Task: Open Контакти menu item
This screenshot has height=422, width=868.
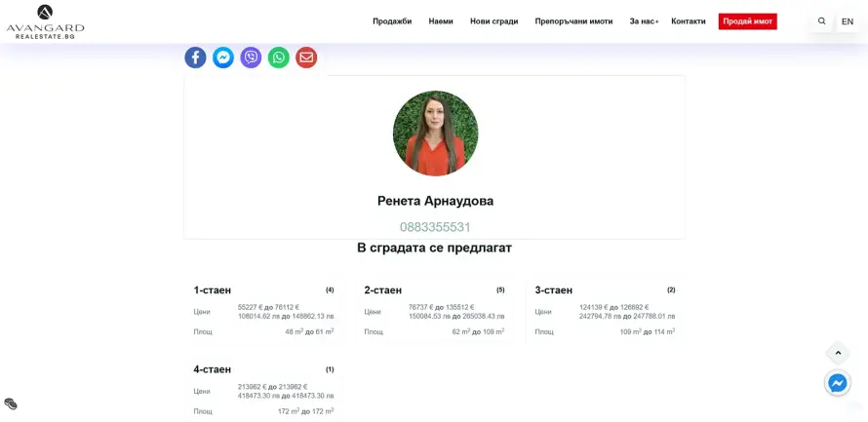Action: (689, 21)
